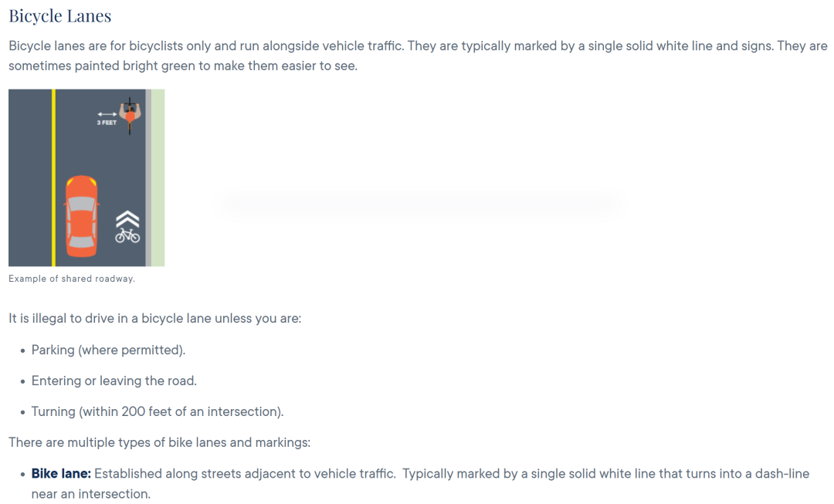
Task: Click the "Parking (where permitted)." bullet item
Action: click(x=108, y=350)
